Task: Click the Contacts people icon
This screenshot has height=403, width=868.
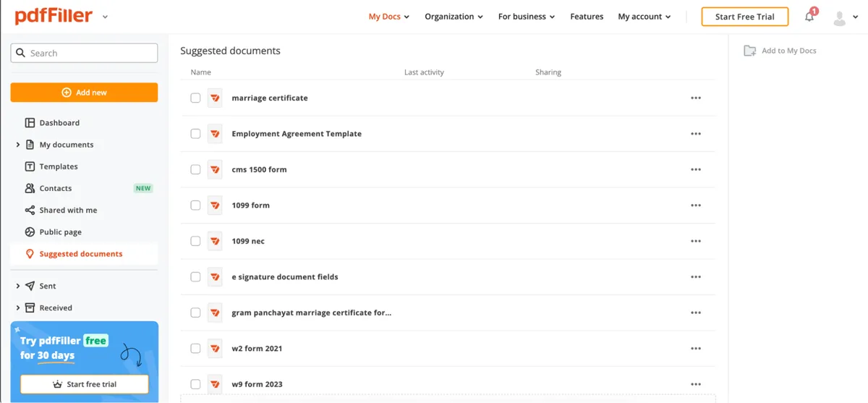Action: (30, 188)
